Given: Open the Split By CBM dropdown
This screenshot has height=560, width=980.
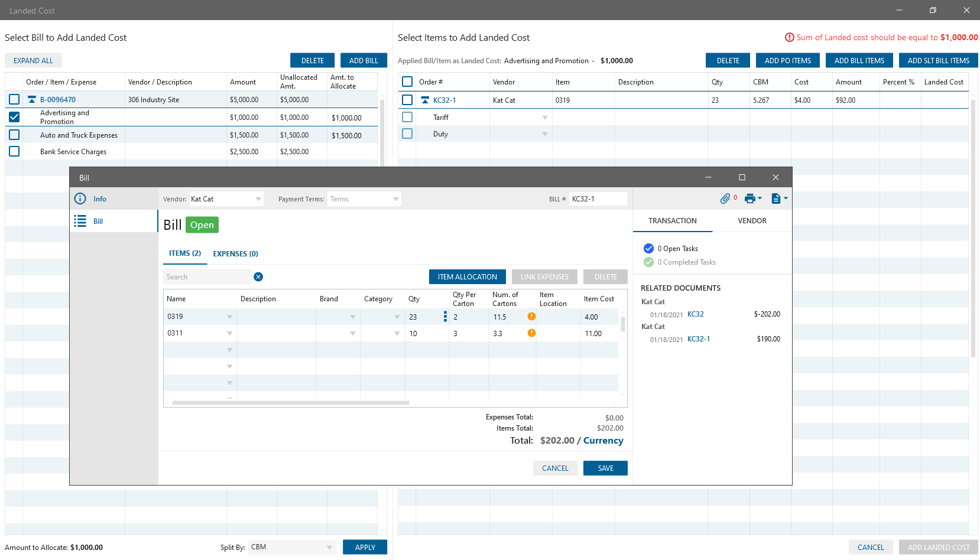Looking at the screenshot, I should coord(329,548).
